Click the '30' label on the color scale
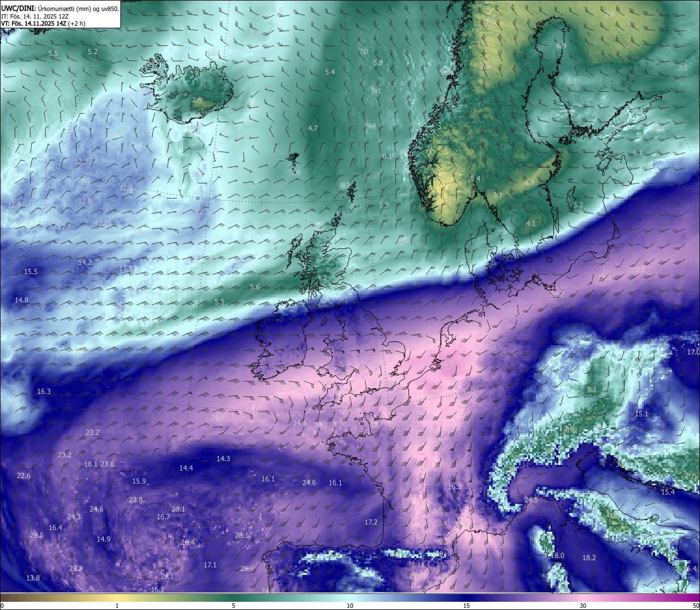This screenshot has width=700, height=610. (583, 606)
